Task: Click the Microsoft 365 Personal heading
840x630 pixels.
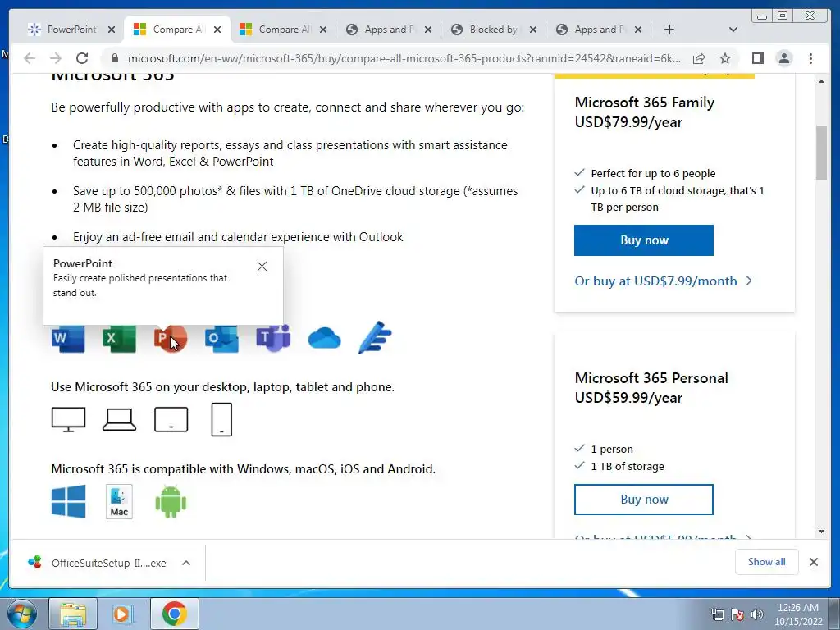Action: coord(651,378)
